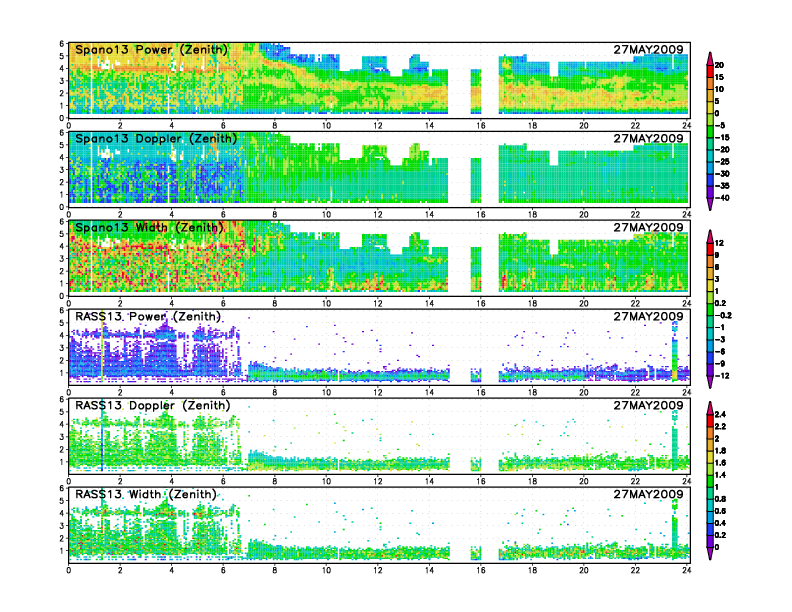The height and width of the screenshot is (612, 792).
Task: Click the 'Spano13 Doppler (Zenith)' panel title
Action: [156, 139]
